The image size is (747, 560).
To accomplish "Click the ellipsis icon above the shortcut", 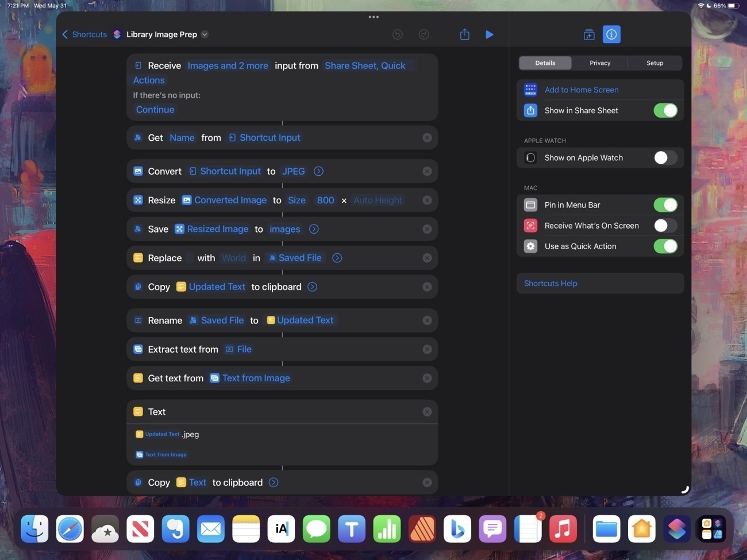I will click(x=373, y=17).
